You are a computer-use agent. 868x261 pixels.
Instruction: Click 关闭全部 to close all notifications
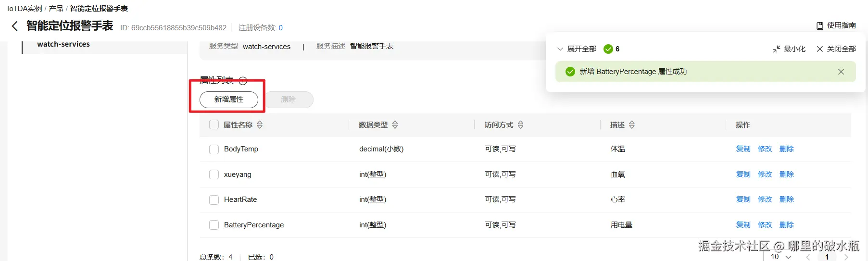pyautogui.click(x=836, y=49)
